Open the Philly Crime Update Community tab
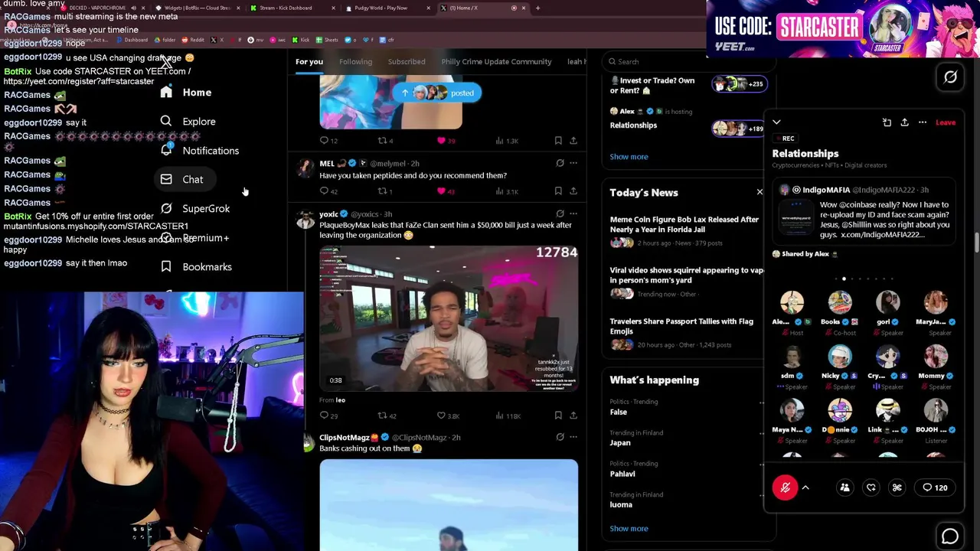This screenshot has height=551, width=980. click(x=496, y=61)
